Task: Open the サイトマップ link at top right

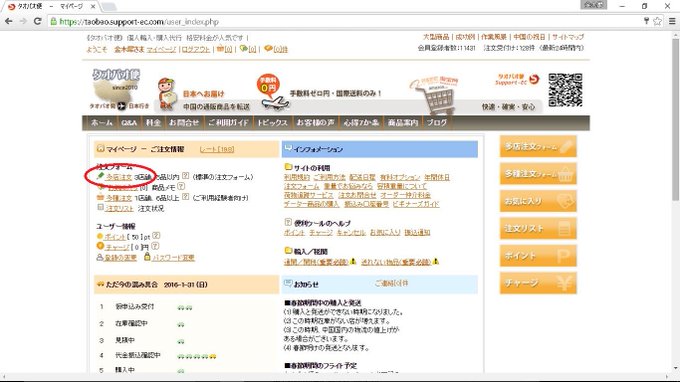Action: 568,37
